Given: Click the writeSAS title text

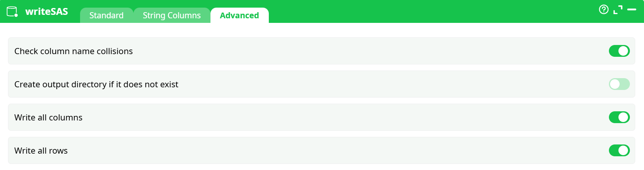Looking at the screenshot, I should [x=47, y=12].
